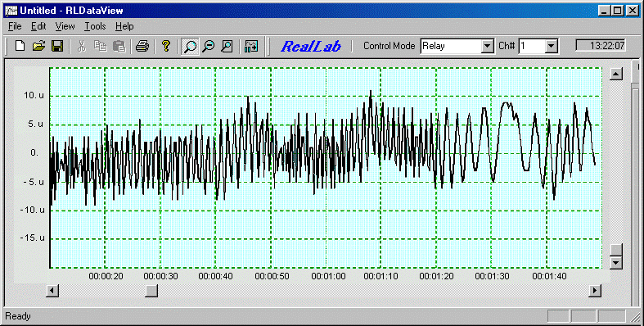Click the 00:01:10 time label
The image size is (644, 326).
[381, 276]
